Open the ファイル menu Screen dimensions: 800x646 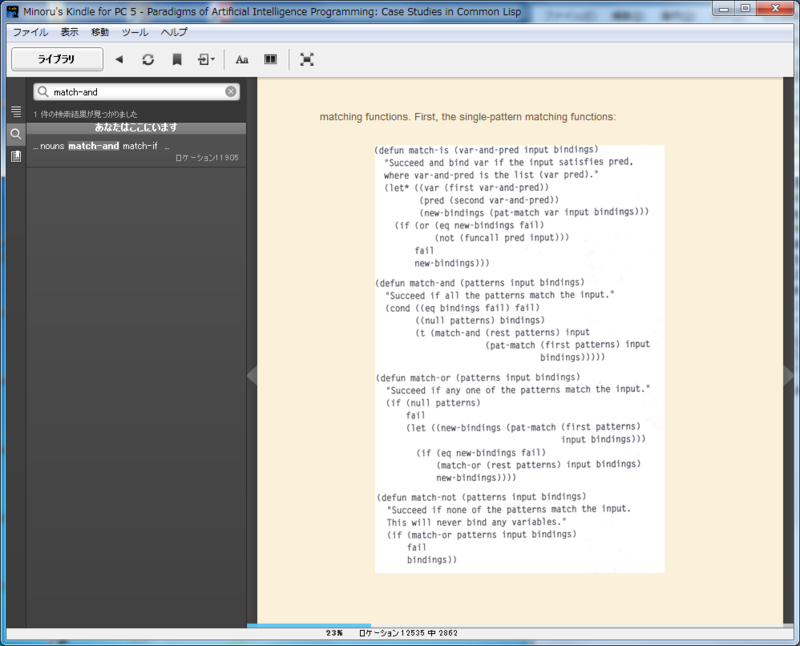pyautogui.click(x=30, y=32)
